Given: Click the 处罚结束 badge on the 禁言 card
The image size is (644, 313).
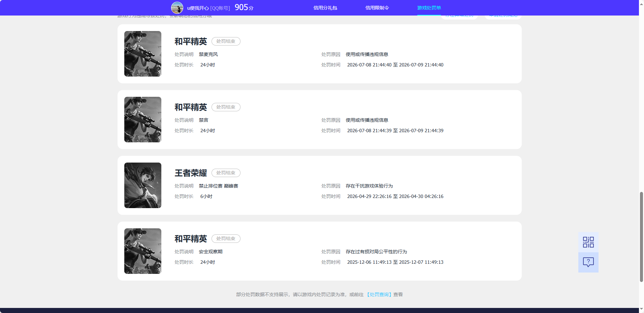Looking at the screenshot, I should coord(226,107).
